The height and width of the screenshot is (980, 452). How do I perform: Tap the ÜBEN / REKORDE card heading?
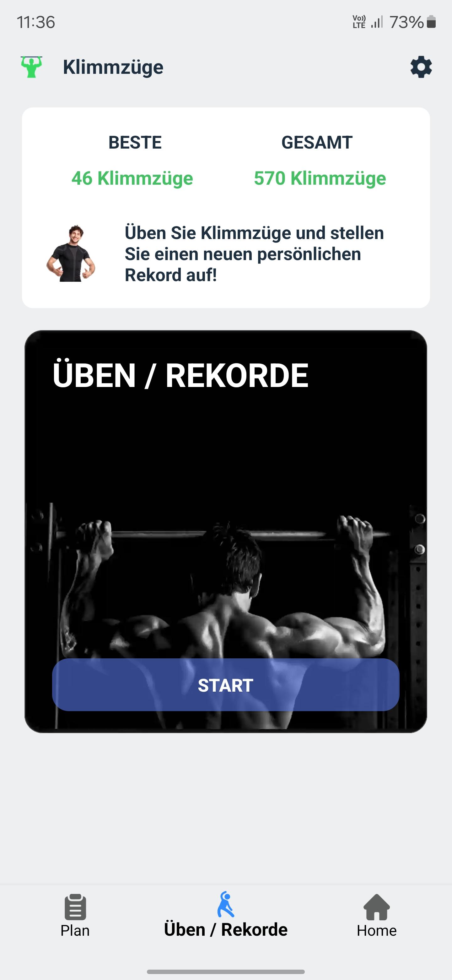180,375
